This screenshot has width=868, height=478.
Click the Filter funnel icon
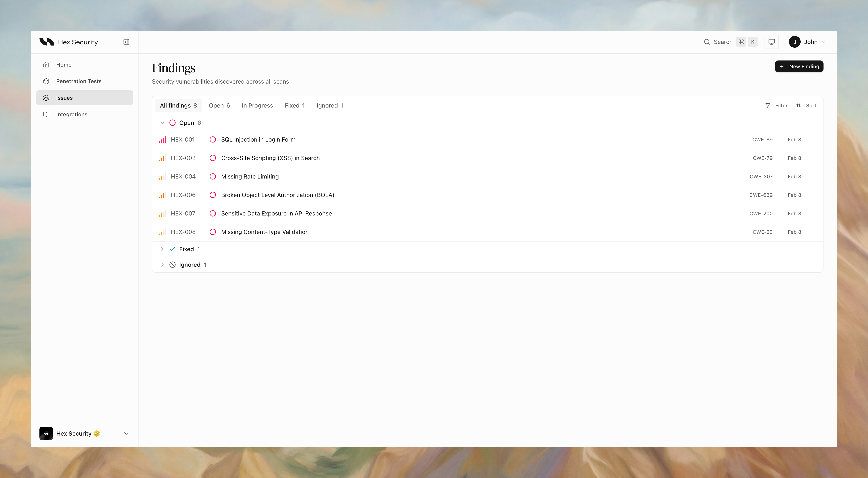pyautogui.click(x=768, y=105)
